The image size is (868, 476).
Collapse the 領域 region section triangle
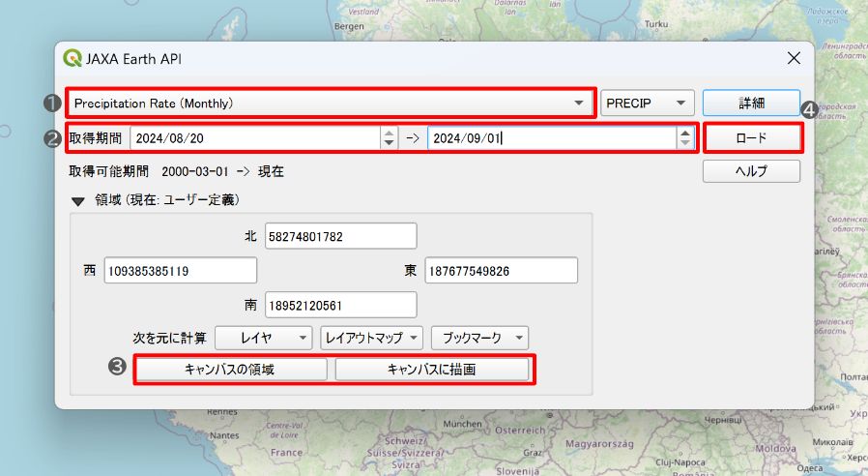[78, 201]
